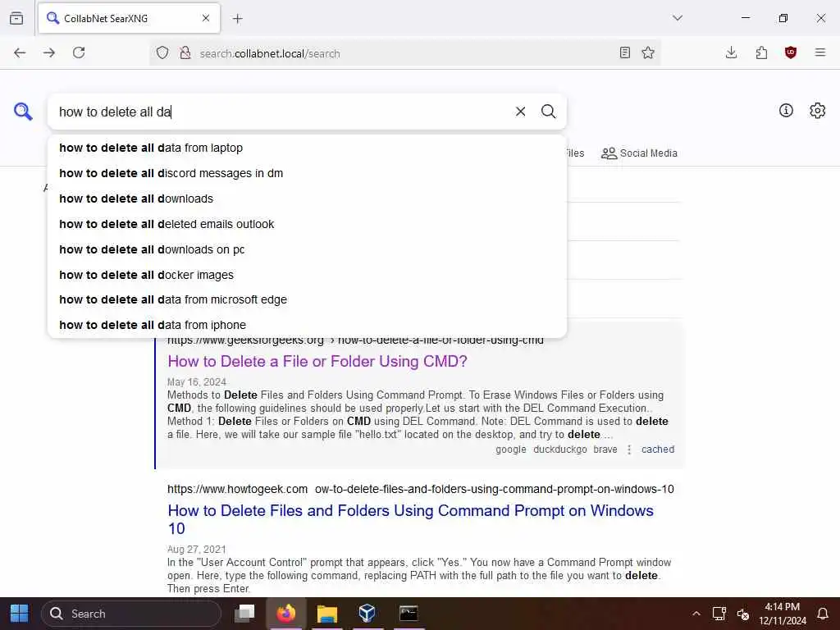
Task: Select suggestion deleted emails outlook
Action: [x=307, y=224]
